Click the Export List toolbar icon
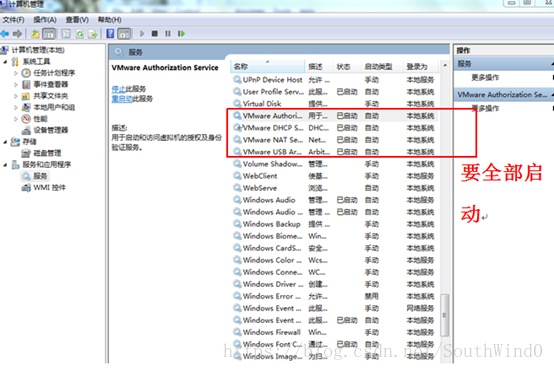Viewport: 554px width, 371px height. tap(93, 34)
